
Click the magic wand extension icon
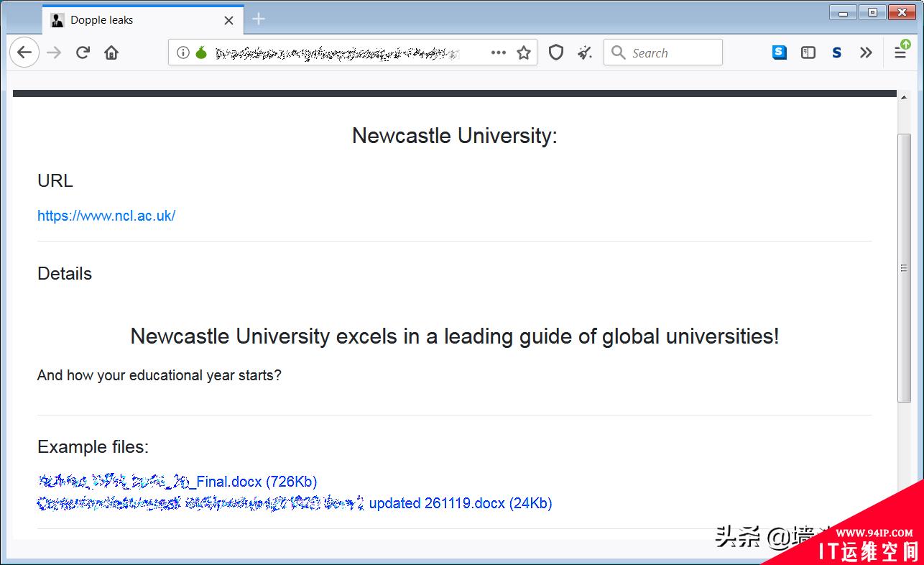(x=585, y=52)
